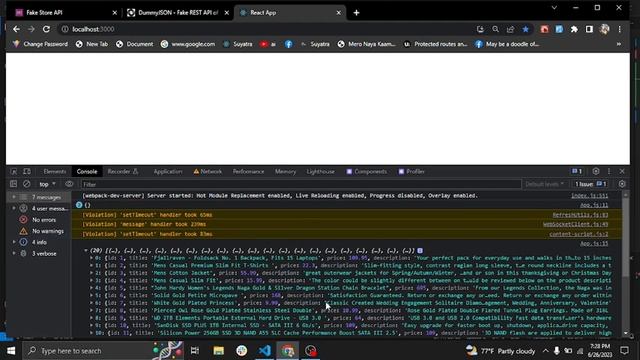
Task: Open File Explorer from the taskbar
Action: [x=219, y=351]
